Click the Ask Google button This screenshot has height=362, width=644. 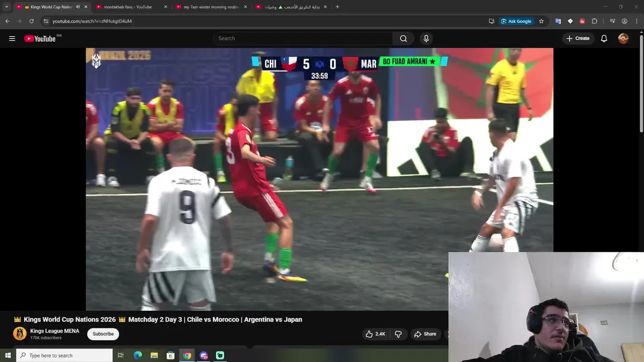(x=516, y=21)
